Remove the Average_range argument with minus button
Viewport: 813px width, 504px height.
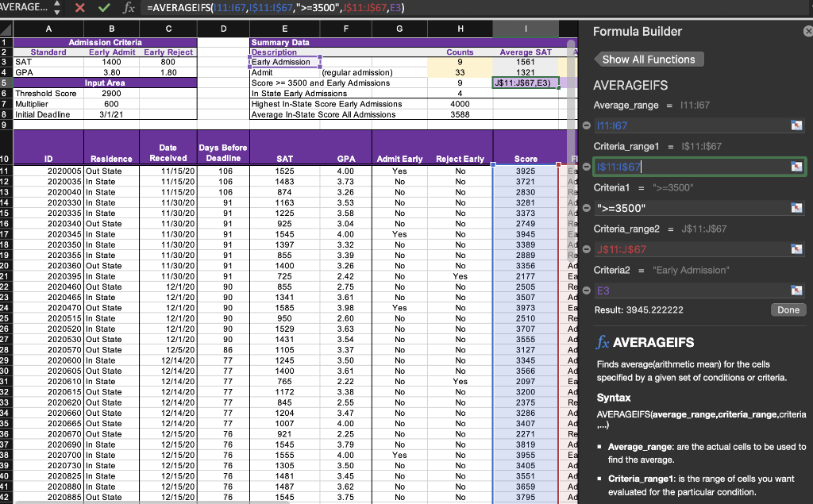pyautogui.click(x=586, y=126)
